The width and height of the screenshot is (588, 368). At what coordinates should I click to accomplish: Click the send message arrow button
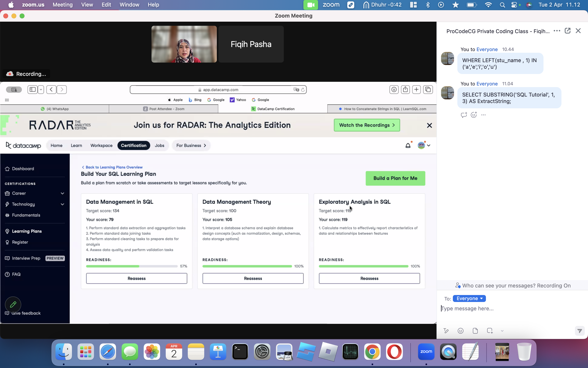click(579, 331)
